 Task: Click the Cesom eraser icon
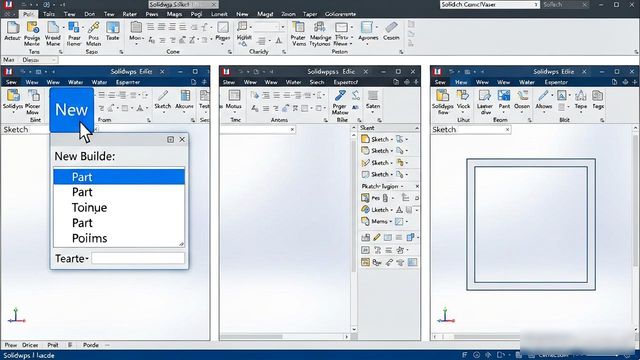(x=391, y=31)
